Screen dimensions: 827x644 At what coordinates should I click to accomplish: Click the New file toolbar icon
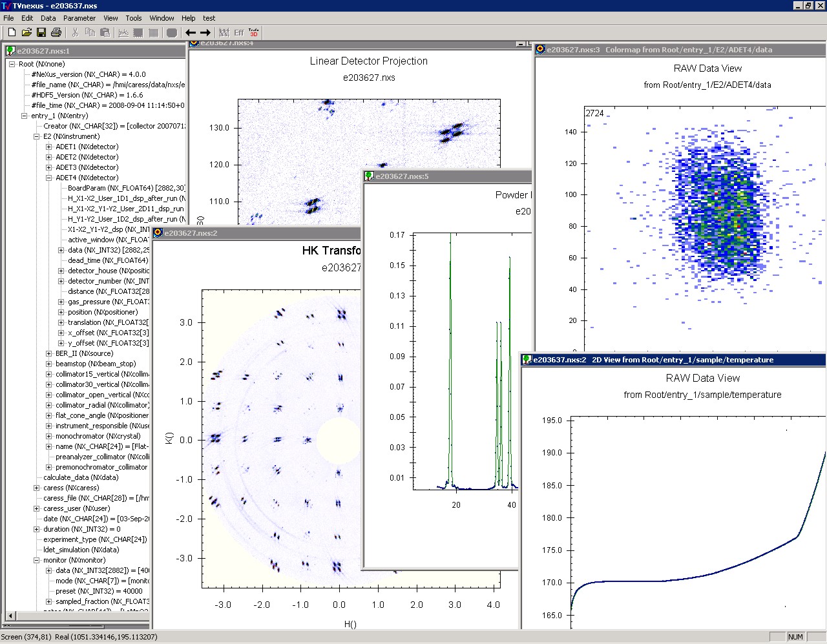click(12, 32)
